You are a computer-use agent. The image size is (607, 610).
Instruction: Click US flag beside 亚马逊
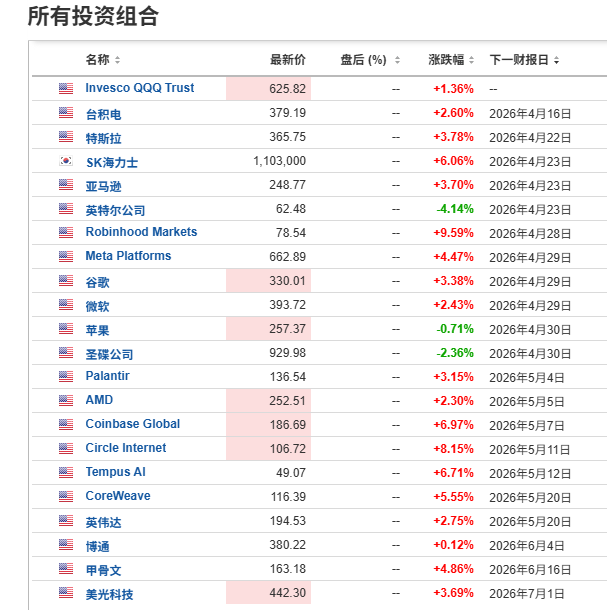pyautogui.click(x=66, y=184)
